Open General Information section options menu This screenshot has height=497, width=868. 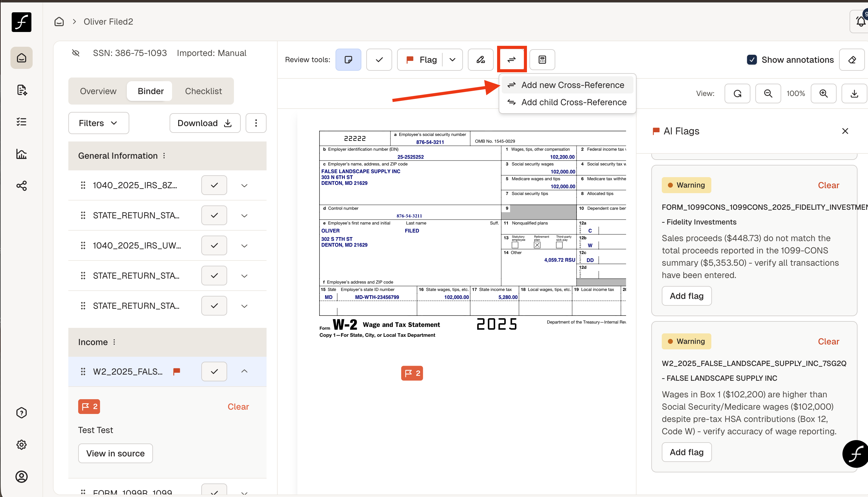(x=164, y=156)
